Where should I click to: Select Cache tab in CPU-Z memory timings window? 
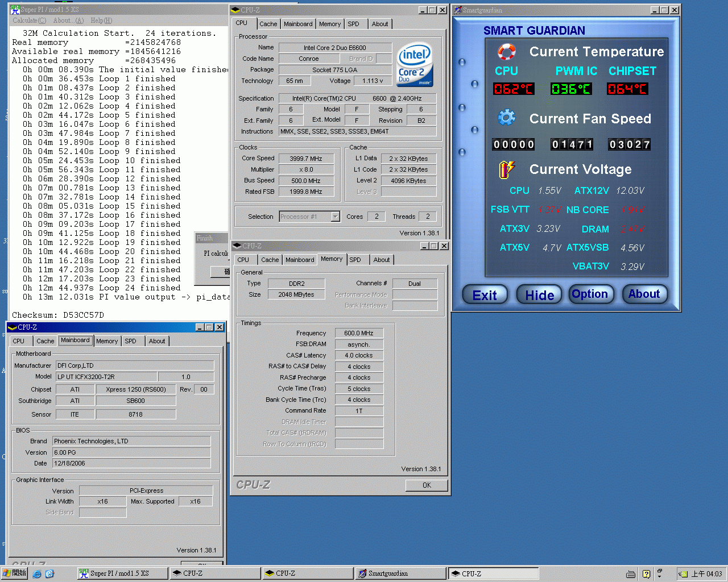click(270, 260)
